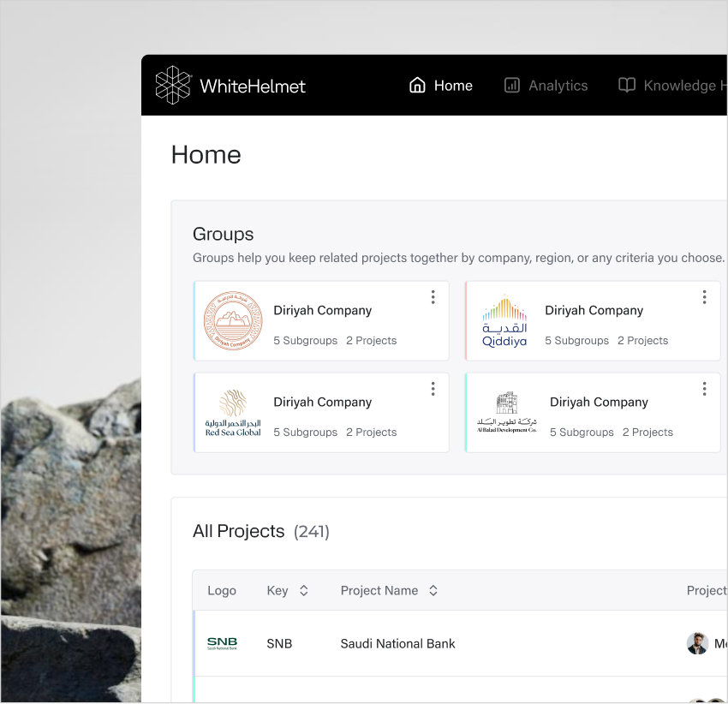
Task: Click the Key column header label
Action: (x=277, y=591)
